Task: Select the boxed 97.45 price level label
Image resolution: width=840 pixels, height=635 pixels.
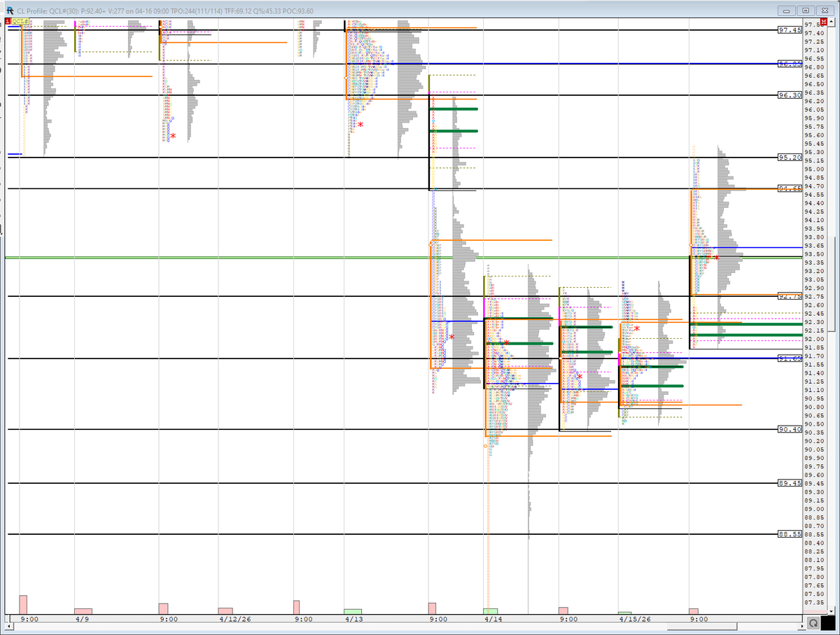Action: (789, 30)
